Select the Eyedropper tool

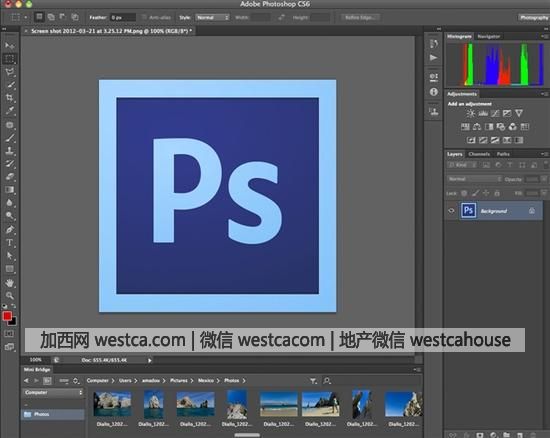(x=9, y=111)
